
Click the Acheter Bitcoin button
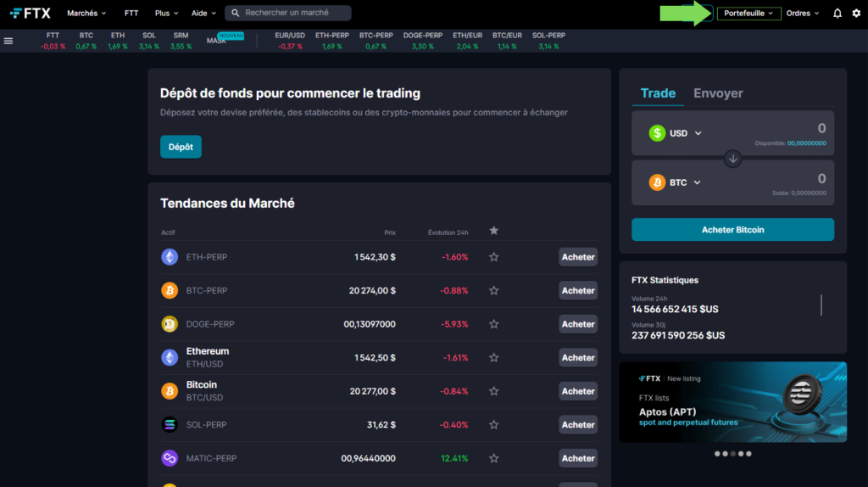pyautogui.click(x=732, y=230)
